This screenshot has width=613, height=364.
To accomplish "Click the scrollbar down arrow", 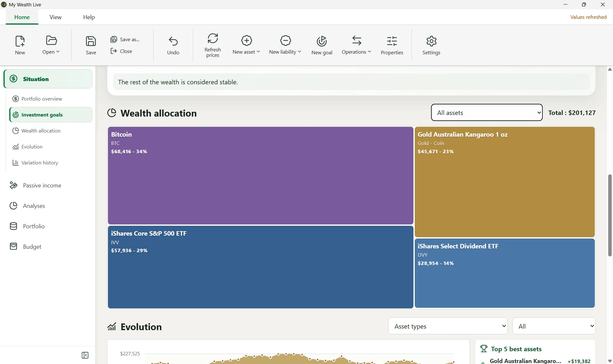I will point(610,361).
